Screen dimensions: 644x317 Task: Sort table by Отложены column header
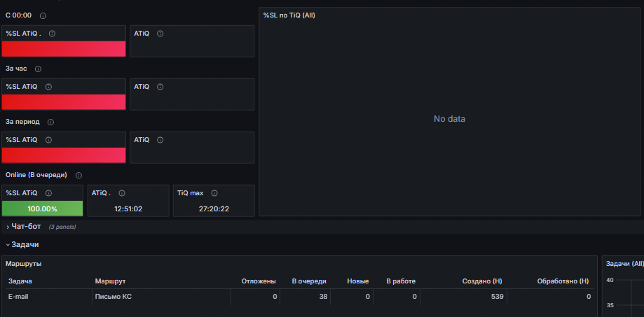(259, 281)
